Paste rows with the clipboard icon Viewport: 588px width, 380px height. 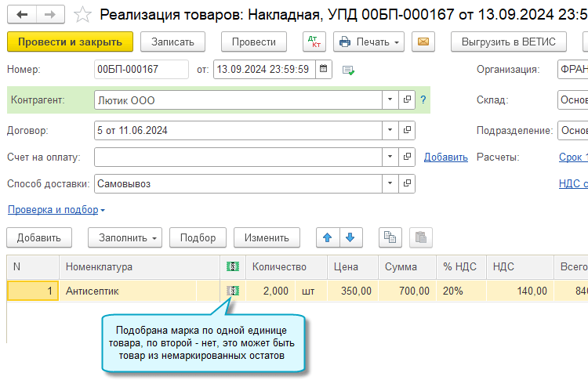pyautogui.click(x=421, y=237)
